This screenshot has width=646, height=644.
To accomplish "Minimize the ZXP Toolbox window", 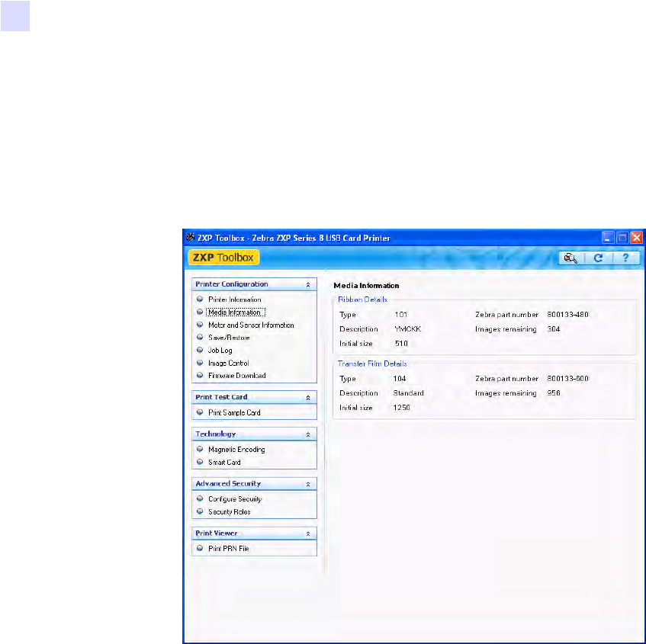I will (608, 238).
